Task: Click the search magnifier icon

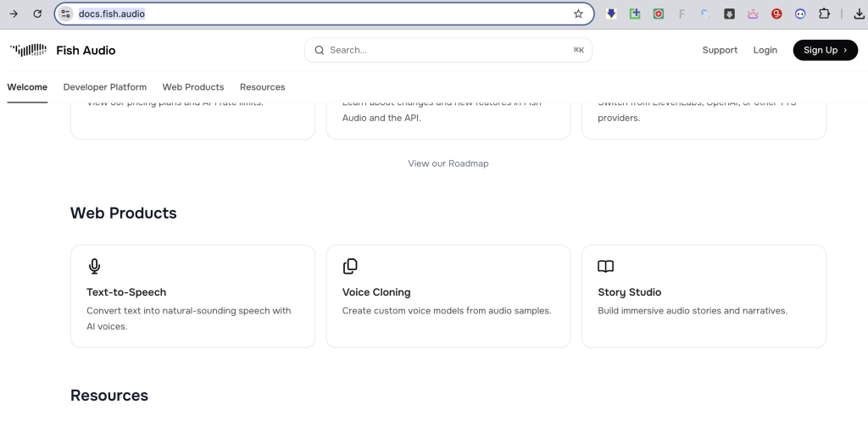Action: pyautogui.click(x=320, y=50)
